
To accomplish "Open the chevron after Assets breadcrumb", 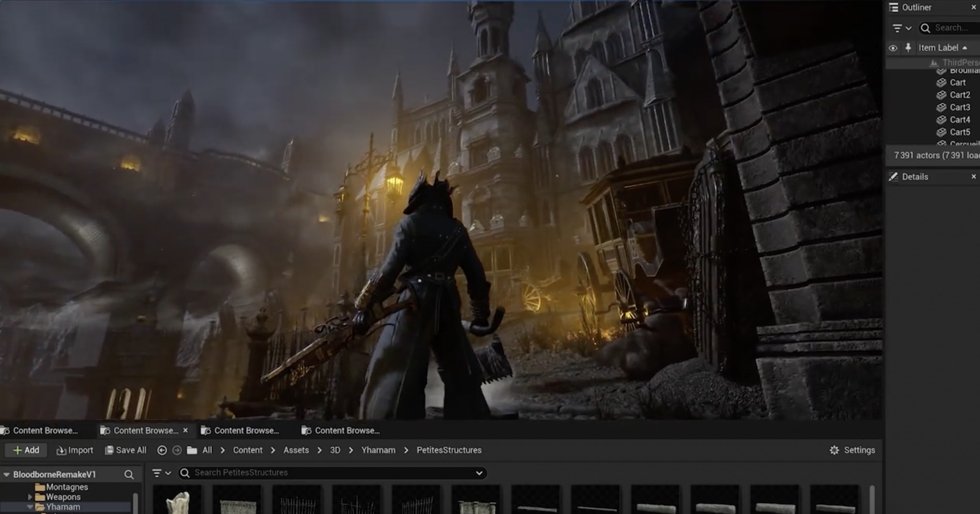I will click(x=319, y=450).
